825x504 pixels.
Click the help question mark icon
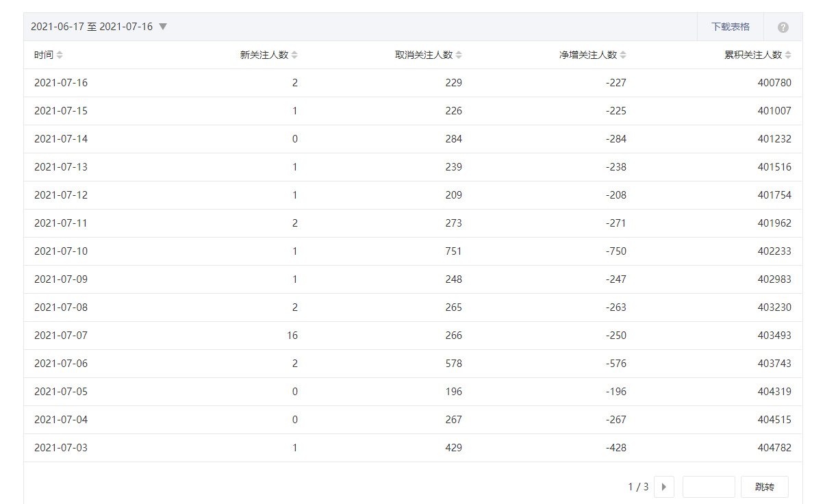783,27
